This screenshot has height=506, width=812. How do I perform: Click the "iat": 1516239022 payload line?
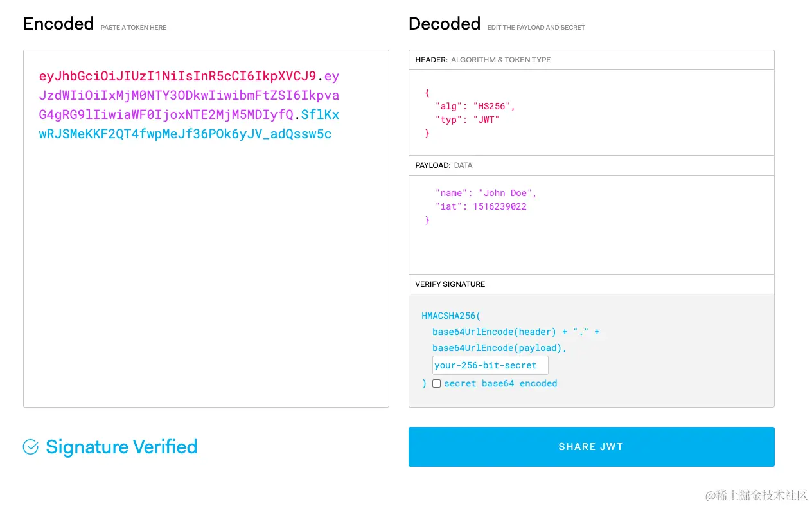pos(481,206)
